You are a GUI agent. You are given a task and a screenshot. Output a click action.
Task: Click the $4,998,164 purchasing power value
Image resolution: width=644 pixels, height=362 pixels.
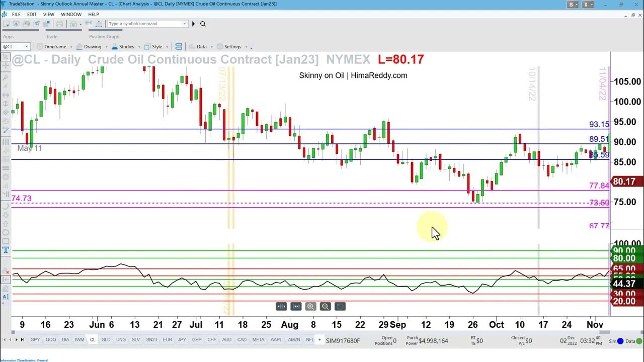433,341
